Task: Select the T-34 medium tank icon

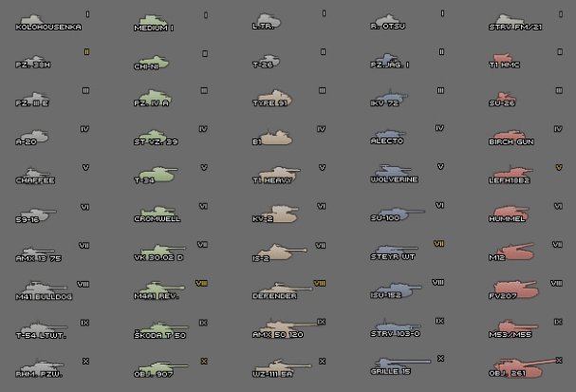Action: pos(158,174)
